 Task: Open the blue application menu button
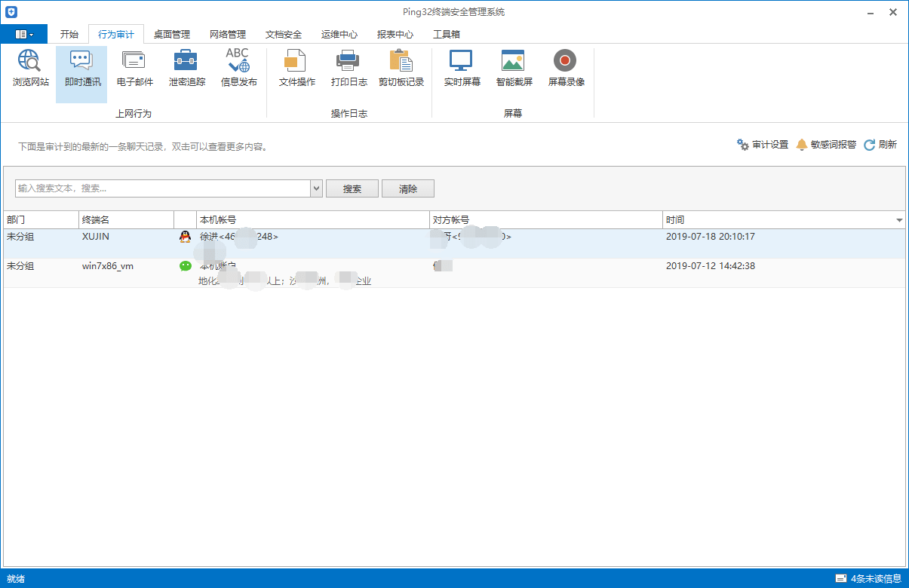tap(24, 34)
